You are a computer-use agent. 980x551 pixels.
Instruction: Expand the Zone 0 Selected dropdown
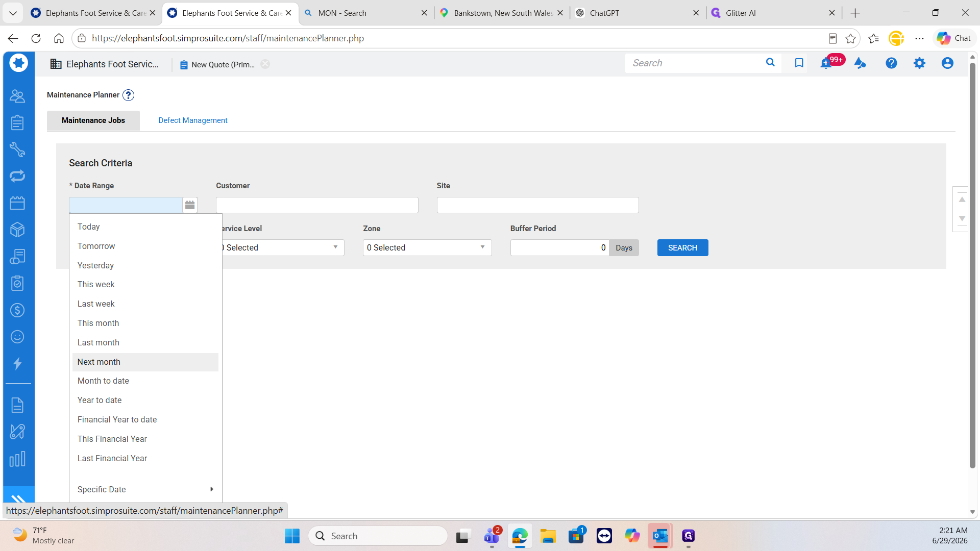427,247
